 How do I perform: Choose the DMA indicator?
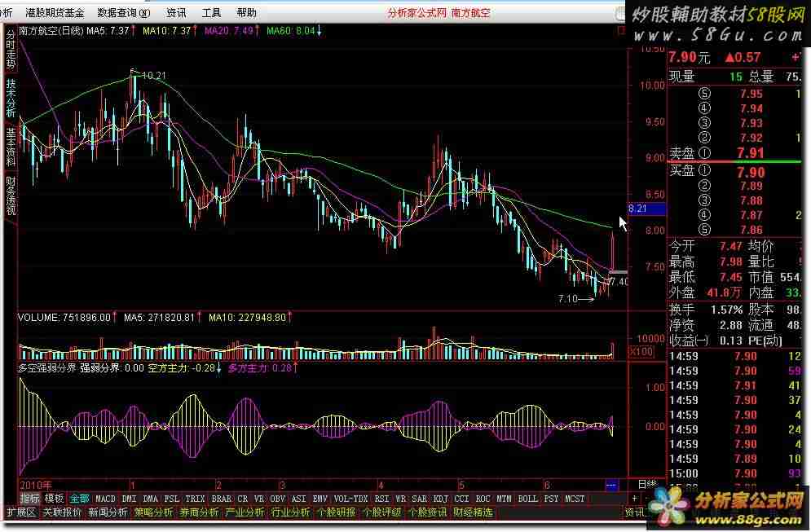pyautogui.click(x=151, y=499)
